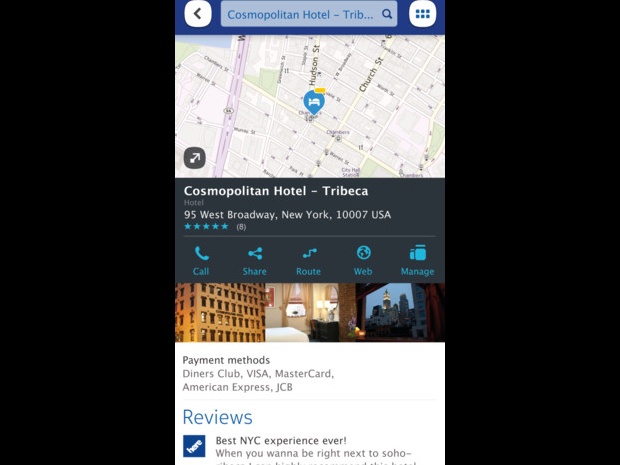
Task: Click the Payment methods heading
Action: [x=226, y=360]
